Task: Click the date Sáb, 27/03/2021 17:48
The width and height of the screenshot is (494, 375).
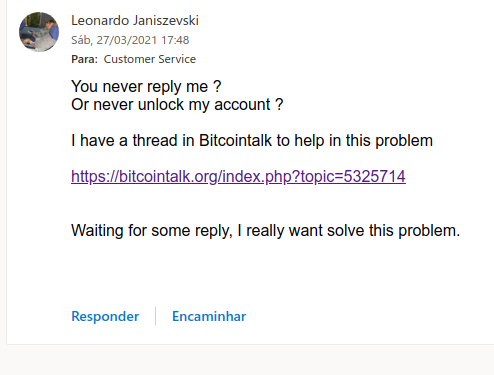Action: coord(130,40)
